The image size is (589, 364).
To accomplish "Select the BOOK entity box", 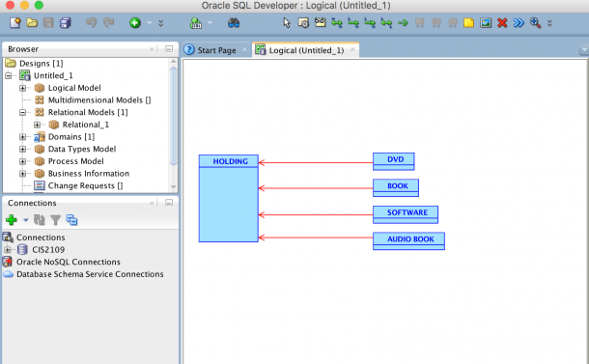I will click(396, 188).
